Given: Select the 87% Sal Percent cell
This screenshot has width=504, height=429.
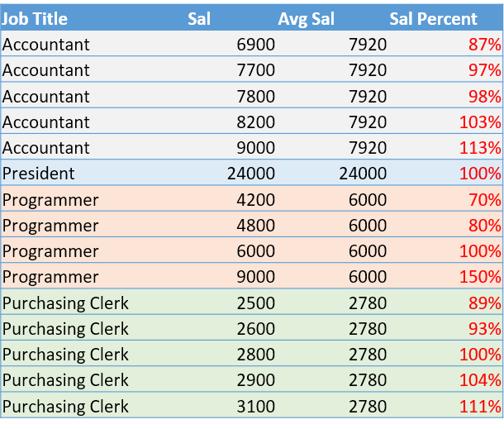Looking at the screenshot, I should pyautogui.click(x=483, y=45).
